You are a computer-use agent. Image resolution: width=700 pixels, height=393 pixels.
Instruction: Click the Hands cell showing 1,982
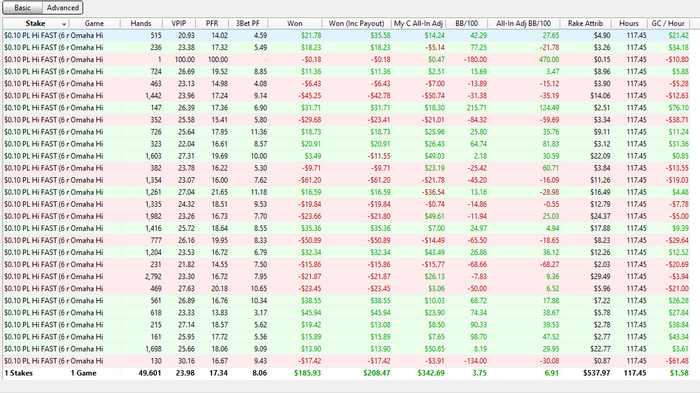tap(153, 216)
